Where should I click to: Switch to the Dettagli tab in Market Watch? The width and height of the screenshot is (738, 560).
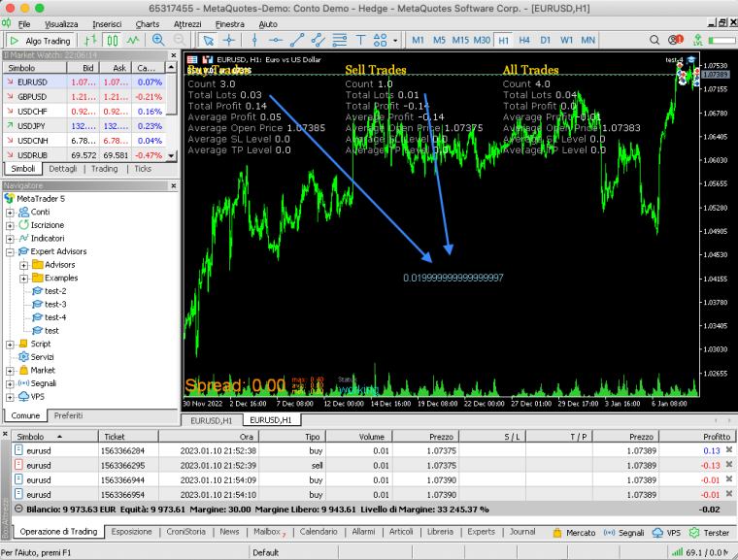click(x=62, y=169)
